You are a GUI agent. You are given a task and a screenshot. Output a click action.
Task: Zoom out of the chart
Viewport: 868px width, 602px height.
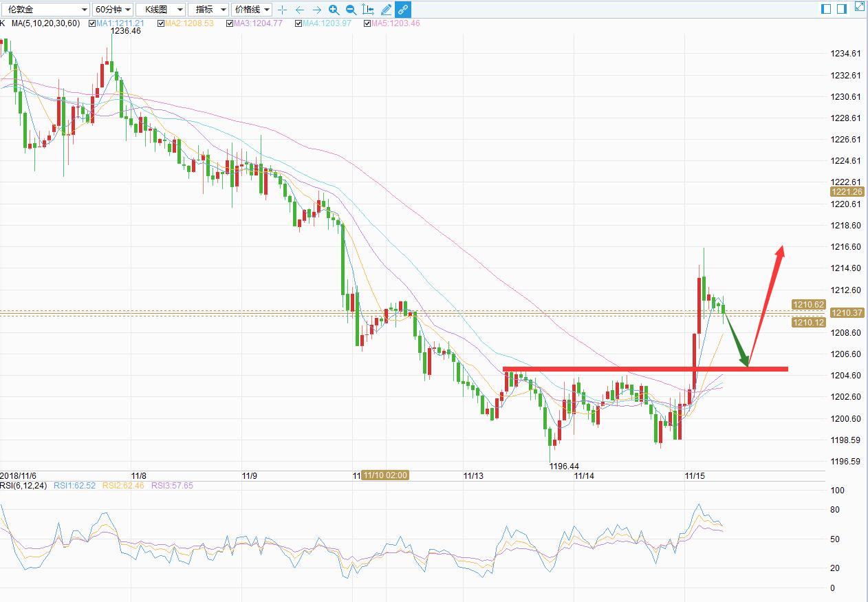tap(351, 10)
